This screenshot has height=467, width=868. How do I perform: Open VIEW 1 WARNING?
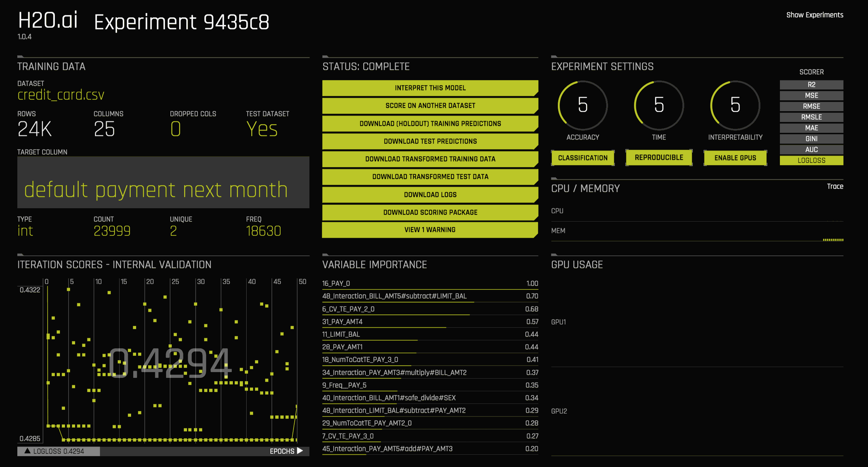pos(430,230)
